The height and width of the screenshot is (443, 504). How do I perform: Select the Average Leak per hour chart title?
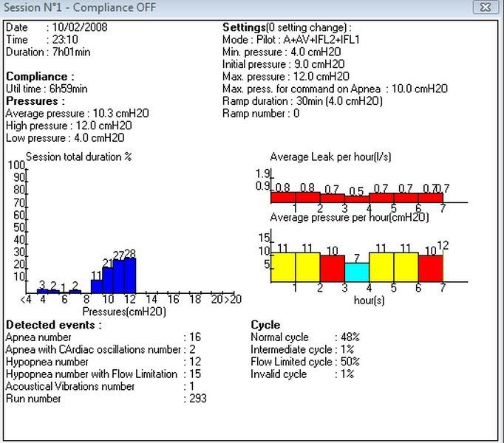330,157
